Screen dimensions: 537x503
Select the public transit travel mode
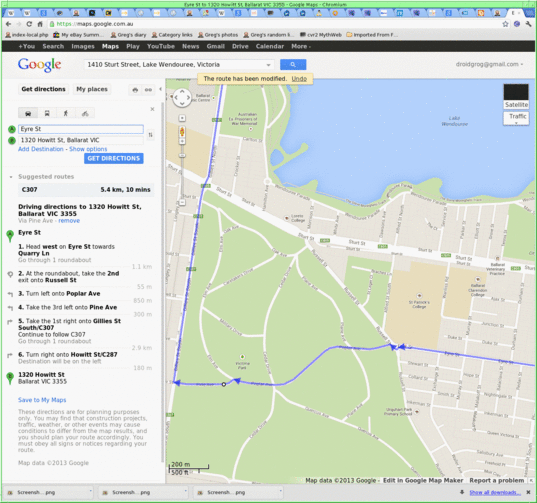(47, 113)
